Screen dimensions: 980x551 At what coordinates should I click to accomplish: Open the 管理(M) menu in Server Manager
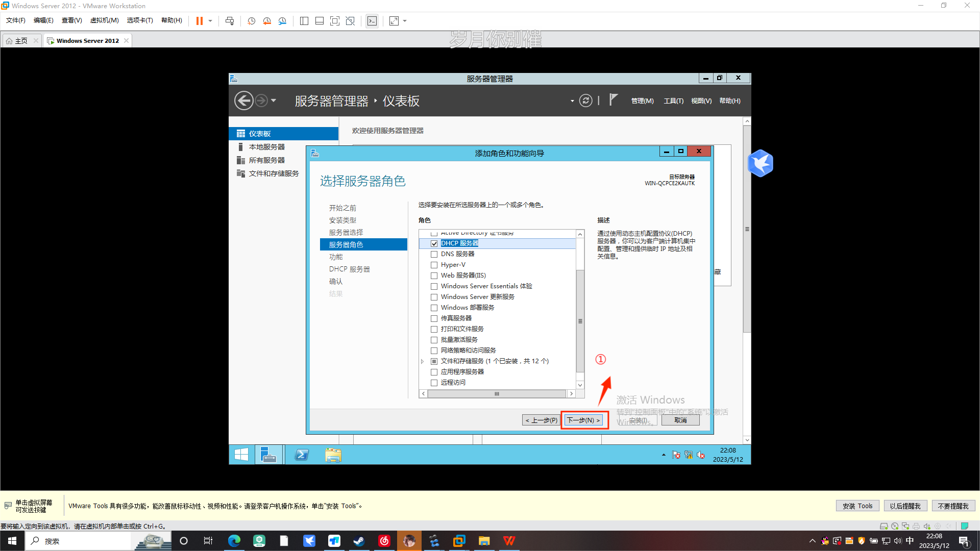(x=642, y=101)
